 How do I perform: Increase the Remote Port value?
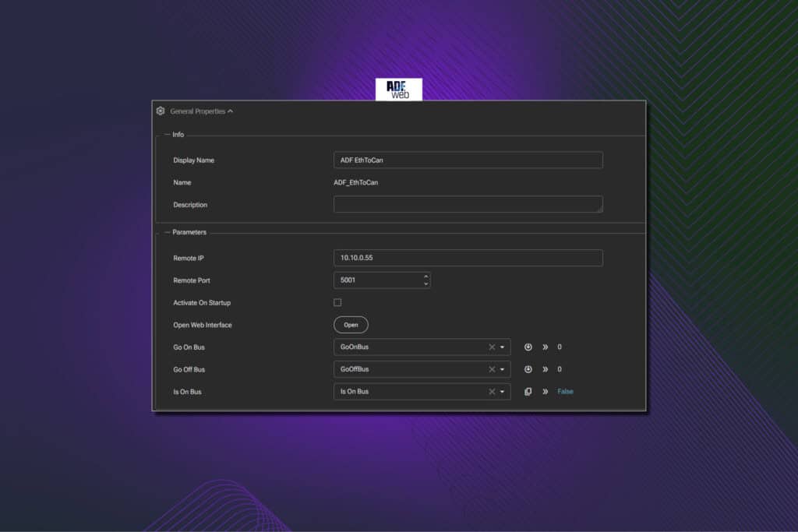coord(426,277)
